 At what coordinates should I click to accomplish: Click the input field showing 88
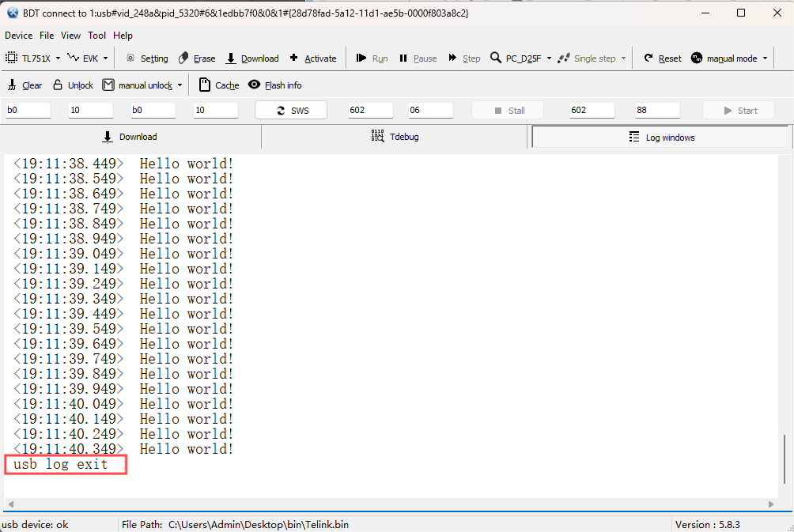click(x=657, y=110)
